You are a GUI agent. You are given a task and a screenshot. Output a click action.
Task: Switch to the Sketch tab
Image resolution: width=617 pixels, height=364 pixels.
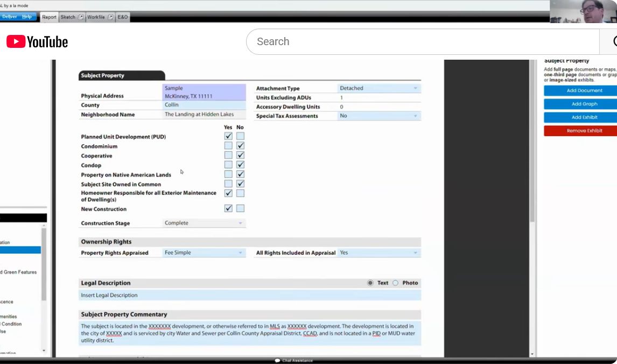point(68,17)
